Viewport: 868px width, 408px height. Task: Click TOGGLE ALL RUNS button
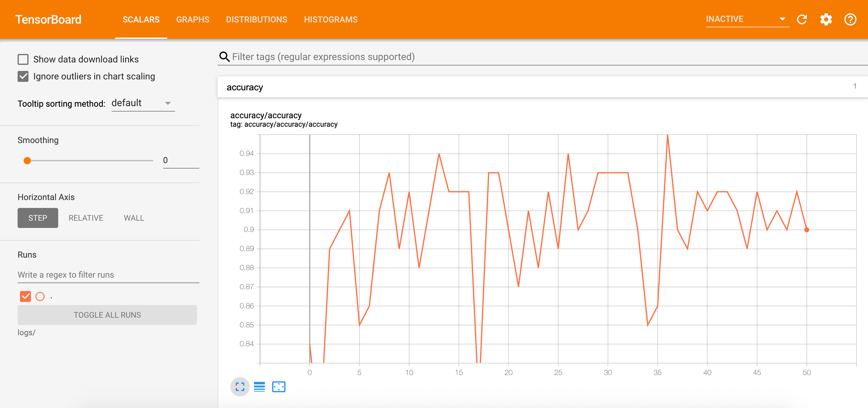click(x=107, y=315)
